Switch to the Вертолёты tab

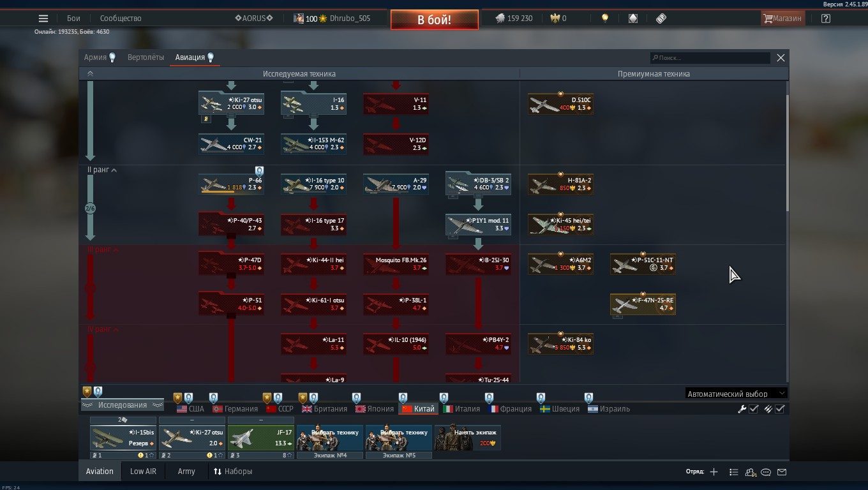(146, 57)
